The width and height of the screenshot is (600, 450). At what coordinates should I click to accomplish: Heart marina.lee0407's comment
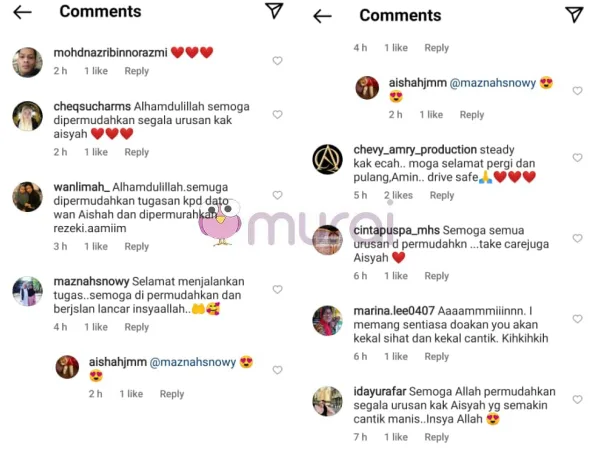(577, 319)
